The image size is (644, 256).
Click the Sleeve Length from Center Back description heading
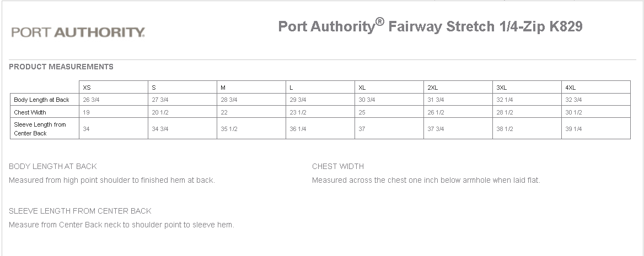[80, 211]
